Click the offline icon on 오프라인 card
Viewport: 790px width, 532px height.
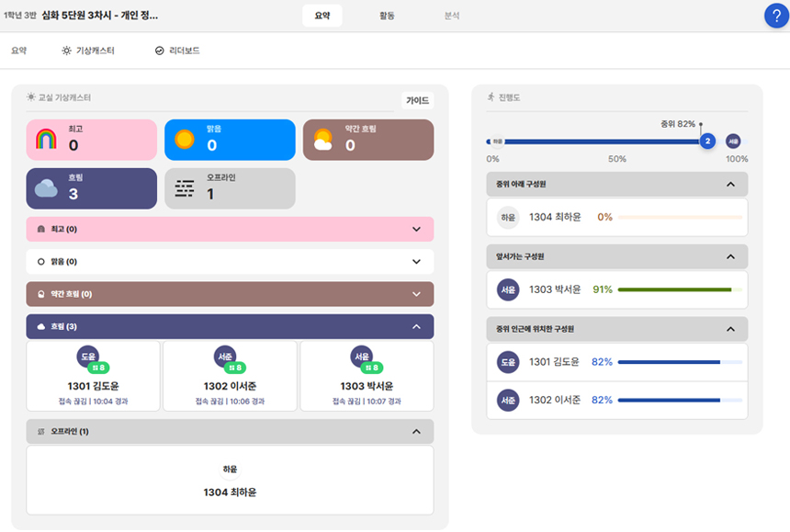[185, 188]
